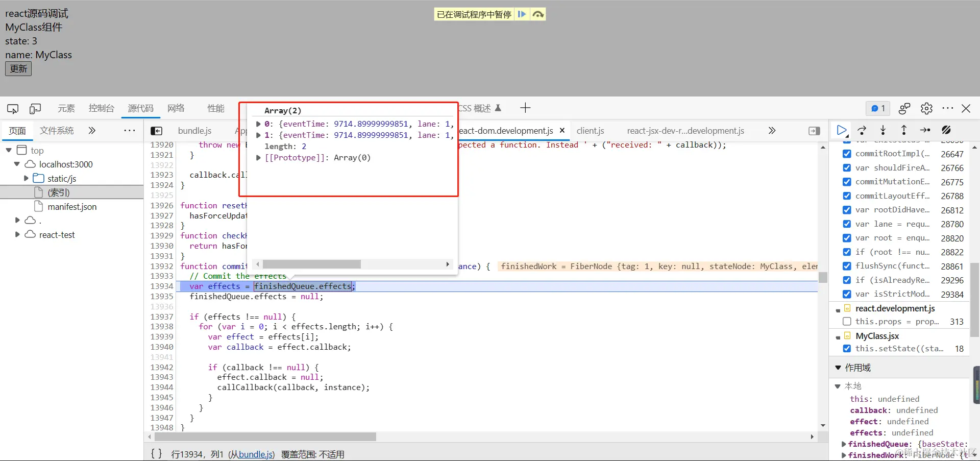Expand the static/js folder arrow
This screenshot has height=461, width=980.
click(26, 178)
